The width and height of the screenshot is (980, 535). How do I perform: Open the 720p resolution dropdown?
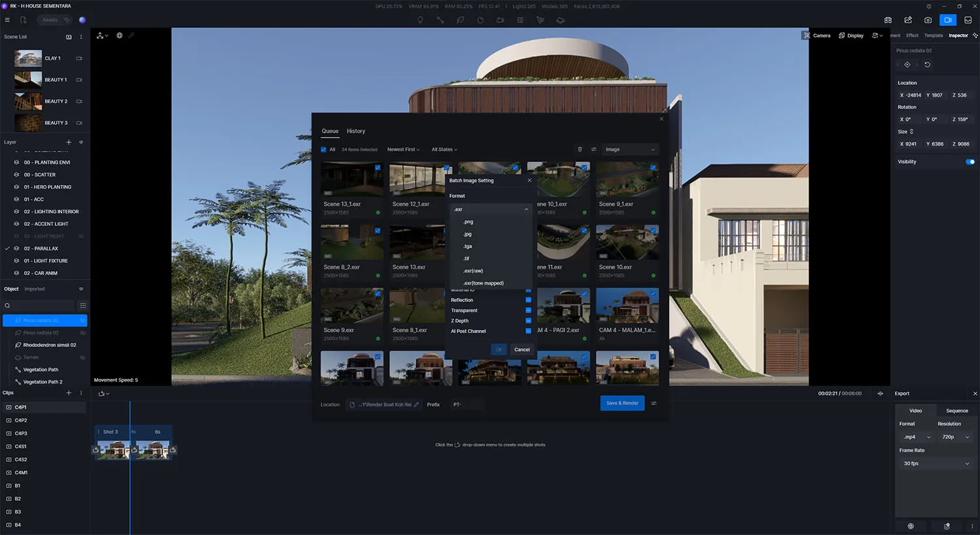coord(955,437)
